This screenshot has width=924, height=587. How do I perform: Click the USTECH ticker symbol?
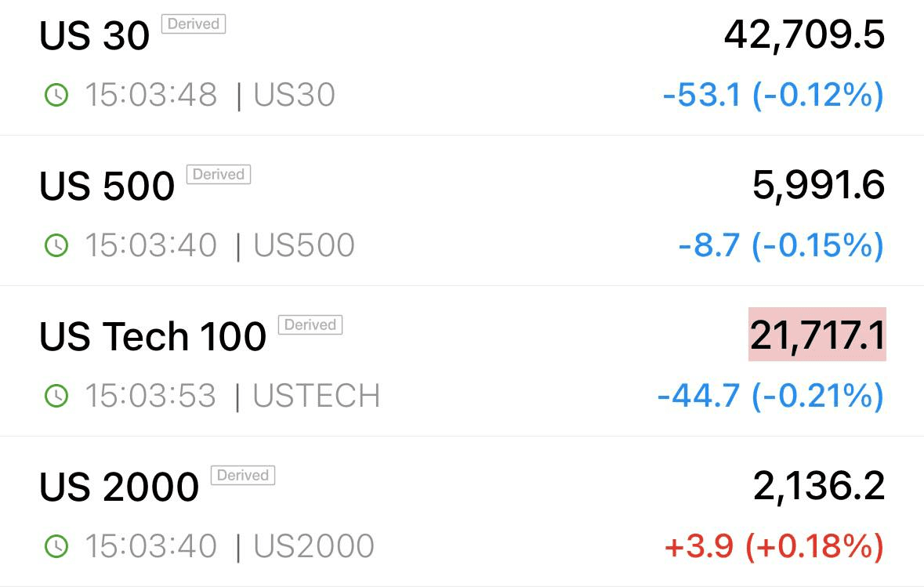tap(317, 396)
